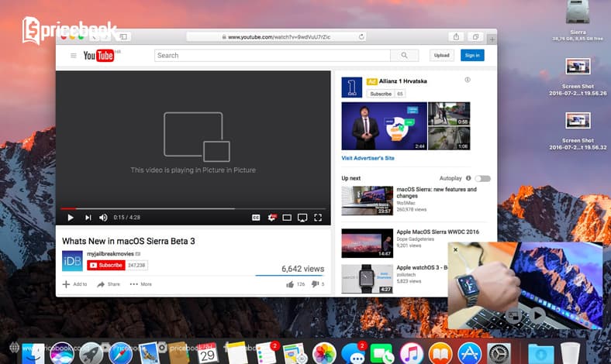Open Safari from the Dock
Image resolution: width=611 pixels, height=364 pixels.
pos(120,353)
